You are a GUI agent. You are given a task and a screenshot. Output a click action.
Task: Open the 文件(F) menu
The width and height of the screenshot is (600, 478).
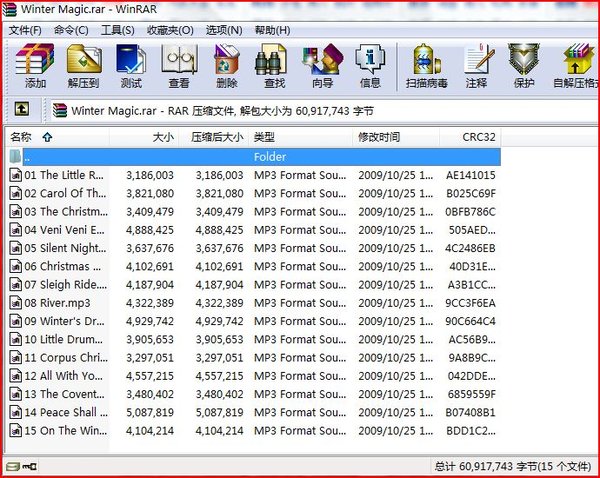tap(25, 30)
